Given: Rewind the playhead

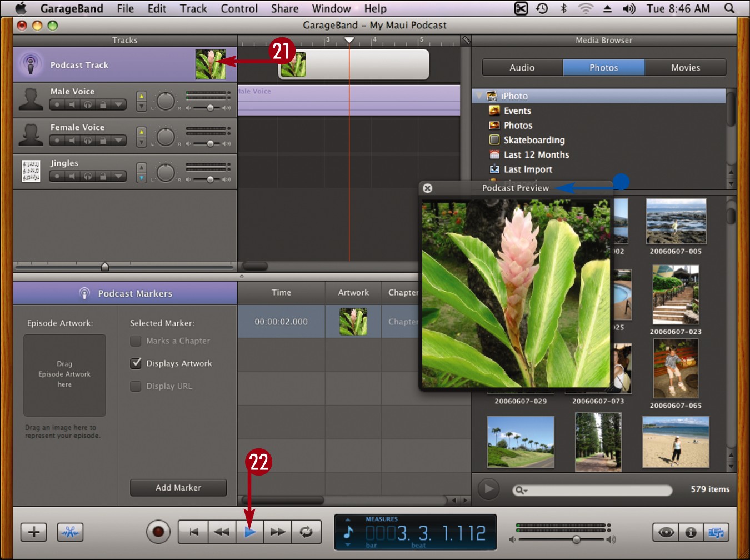Looking at the screenshot, I should coord(222,532).
